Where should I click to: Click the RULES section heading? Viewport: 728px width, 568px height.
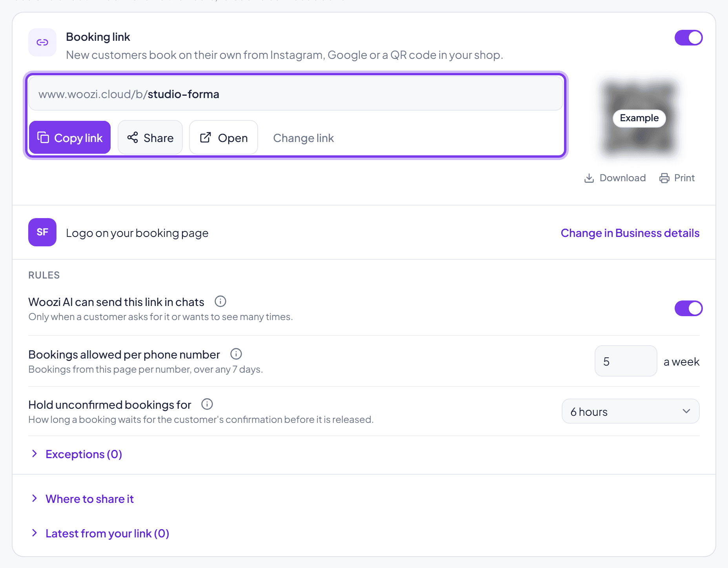[44, 275]
